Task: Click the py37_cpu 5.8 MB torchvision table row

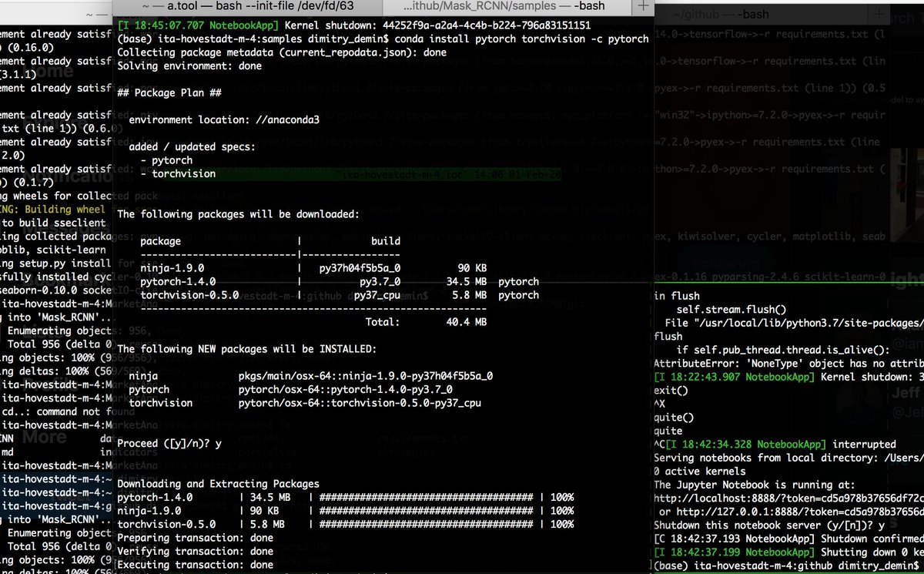Action: click(x=340, y=294)
